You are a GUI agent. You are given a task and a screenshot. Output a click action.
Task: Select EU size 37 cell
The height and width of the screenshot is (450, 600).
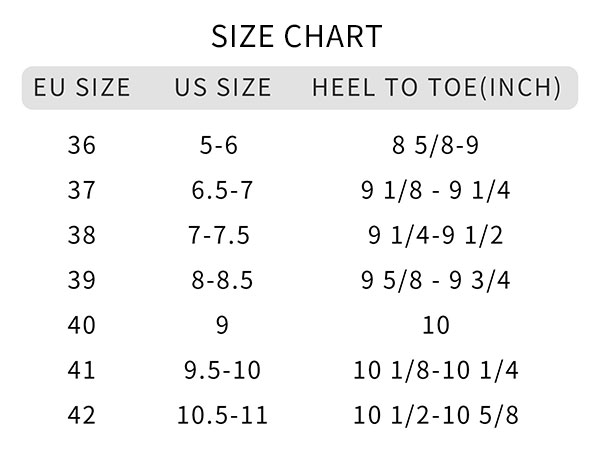coord(82,191)
